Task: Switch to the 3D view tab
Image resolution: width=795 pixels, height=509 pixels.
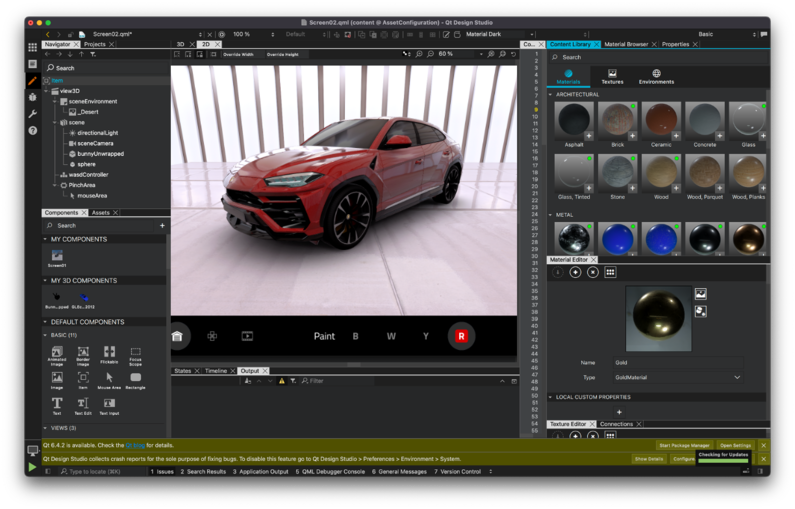Action: pos(180,45)
